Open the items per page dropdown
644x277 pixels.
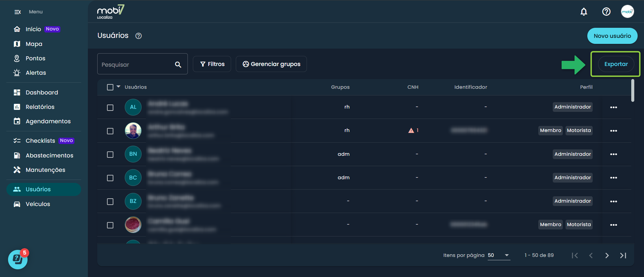(499, 255)
